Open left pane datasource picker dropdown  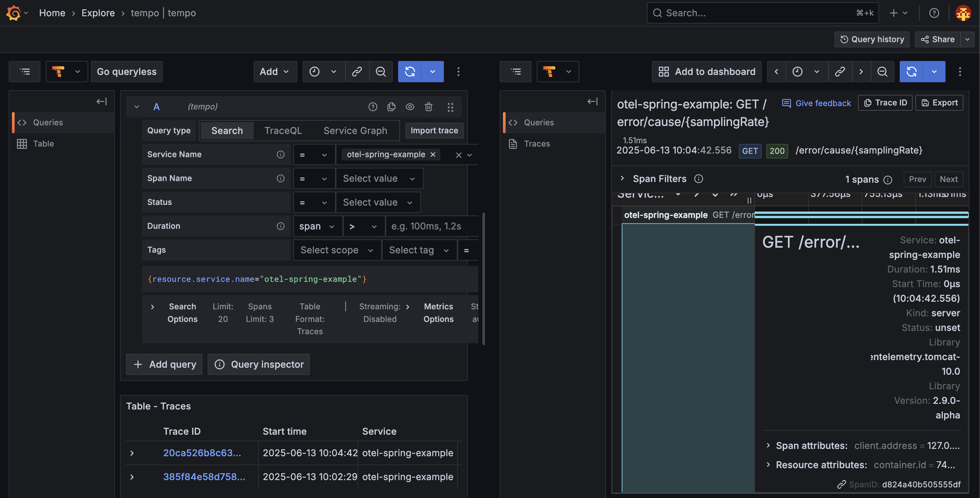67,72
